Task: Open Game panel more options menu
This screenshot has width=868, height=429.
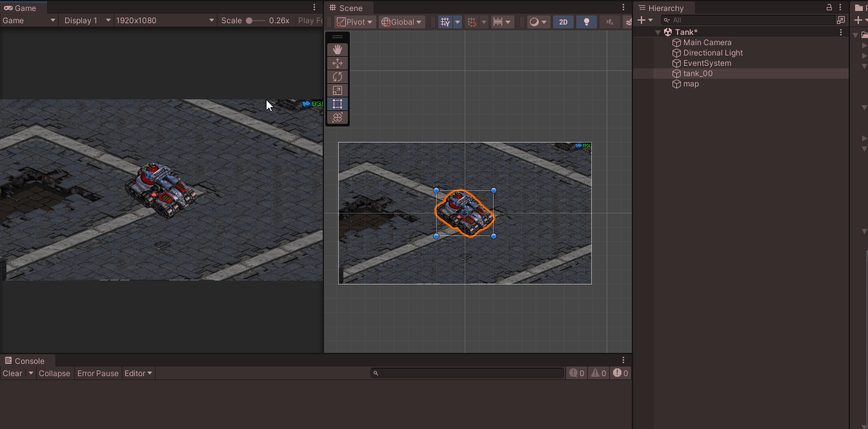Action: coord(314,8)
